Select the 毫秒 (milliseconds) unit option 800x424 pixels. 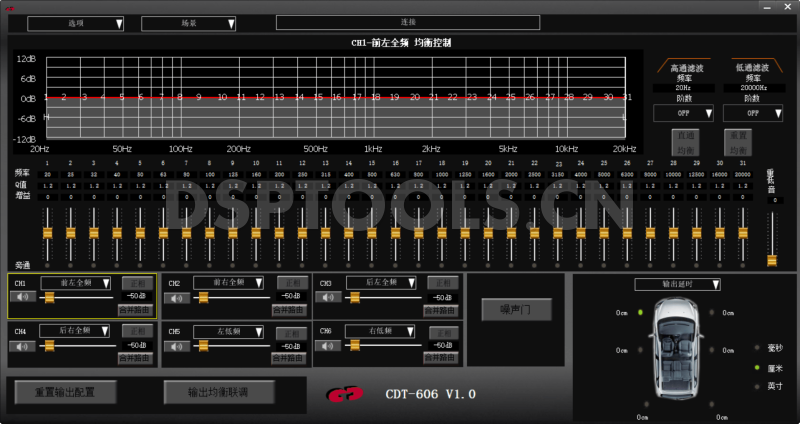pos(775,349)
